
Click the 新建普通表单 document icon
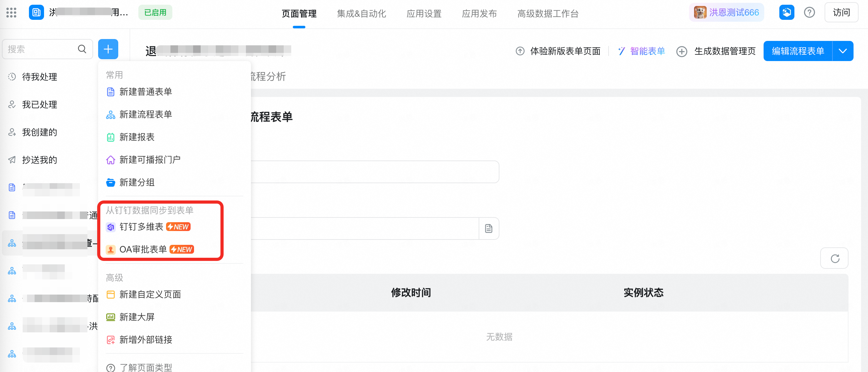(x=110, y=92)
